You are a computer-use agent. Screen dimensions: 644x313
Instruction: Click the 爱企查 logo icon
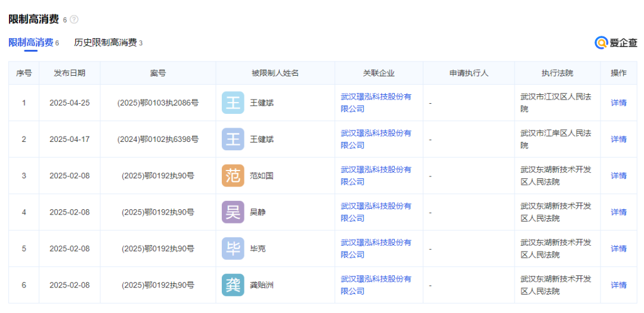click(601, 43)
